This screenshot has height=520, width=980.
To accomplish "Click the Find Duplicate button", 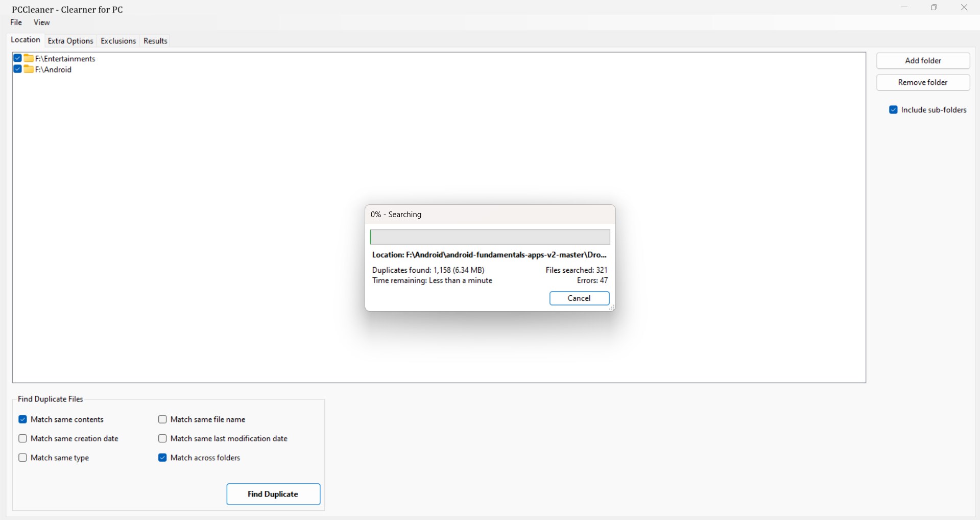I will coord(273,494).
